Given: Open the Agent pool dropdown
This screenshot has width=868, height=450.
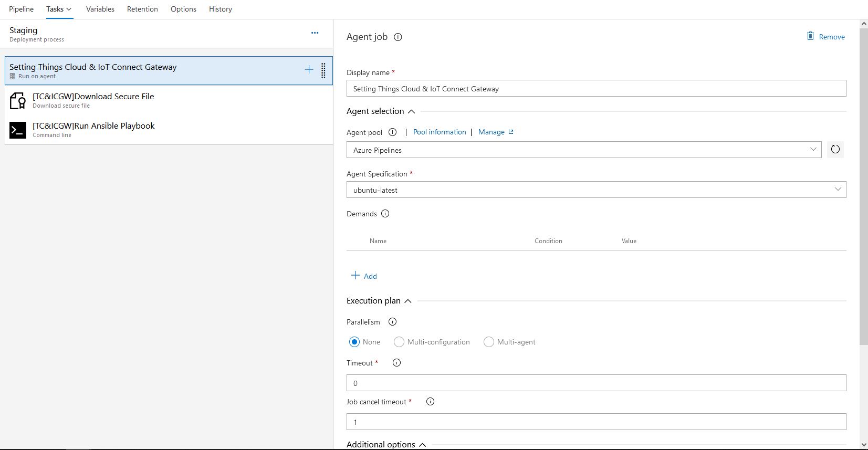Looking at the screenshot, I should point(583,150).
